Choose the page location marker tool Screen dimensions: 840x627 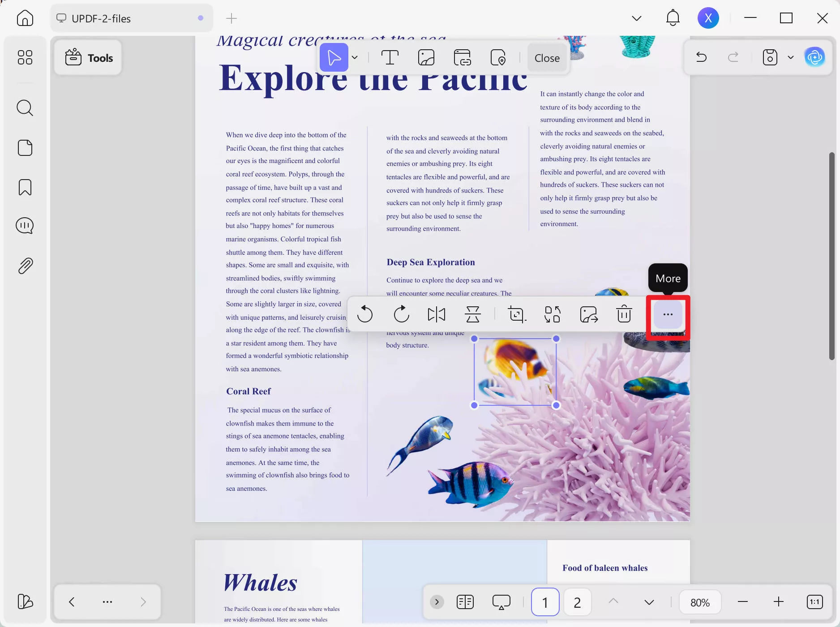(498, 58)
